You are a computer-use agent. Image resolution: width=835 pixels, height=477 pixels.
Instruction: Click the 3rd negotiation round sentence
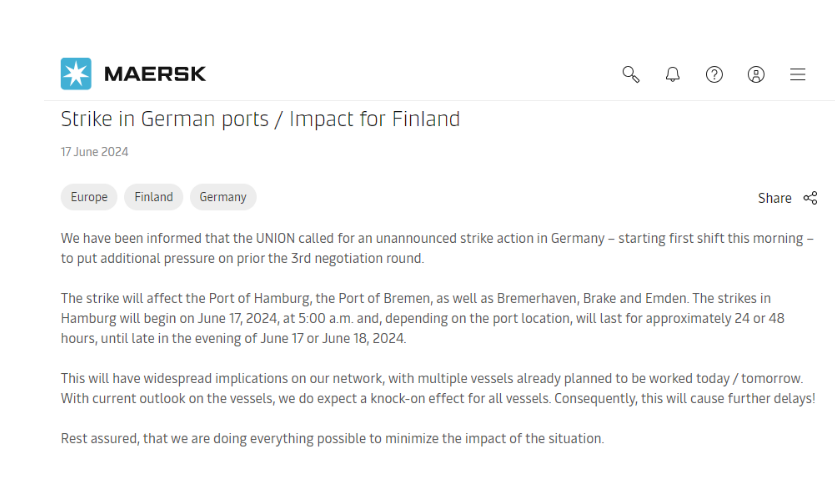242,259
